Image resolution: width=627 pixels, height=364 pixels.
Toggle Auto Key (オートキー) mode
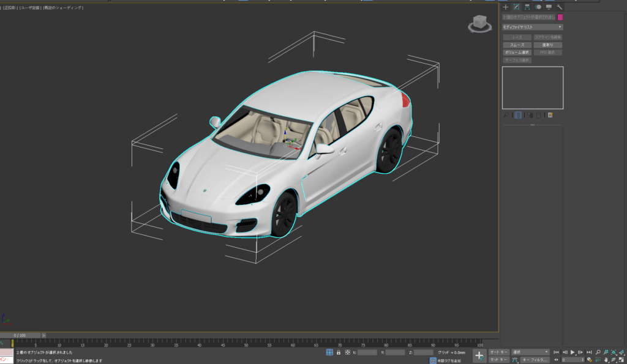499,352
